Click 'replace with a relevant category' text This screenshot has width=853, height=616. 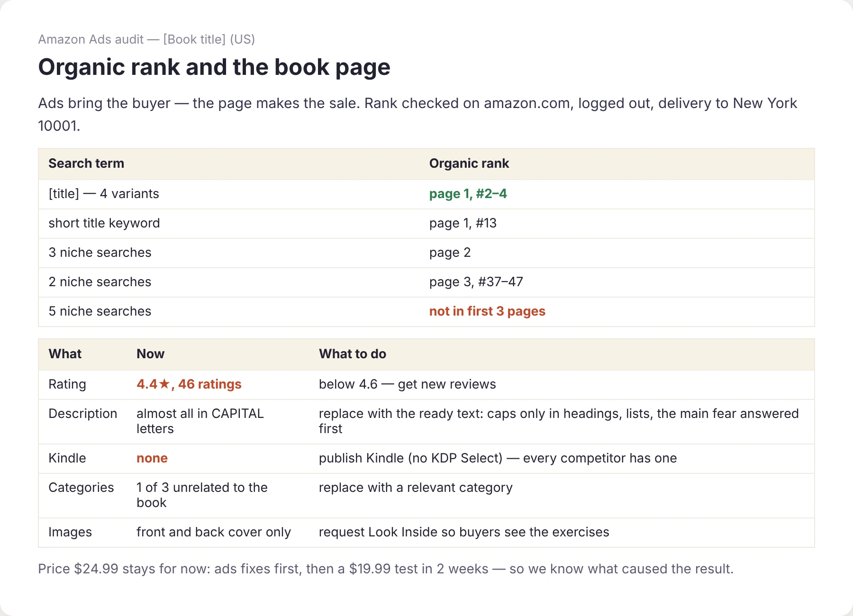click(x=416, y=488)
